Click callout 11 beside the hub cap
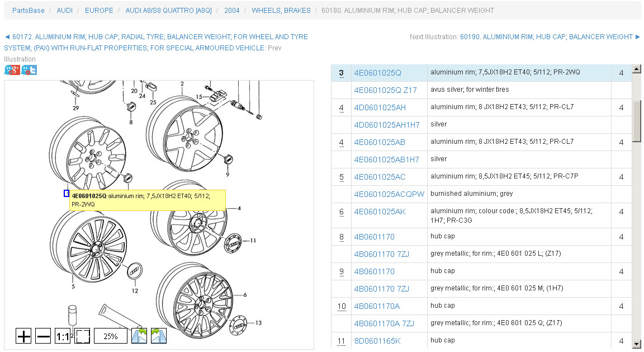The width and height of the screenshot is (644, 352). point(253,241)
